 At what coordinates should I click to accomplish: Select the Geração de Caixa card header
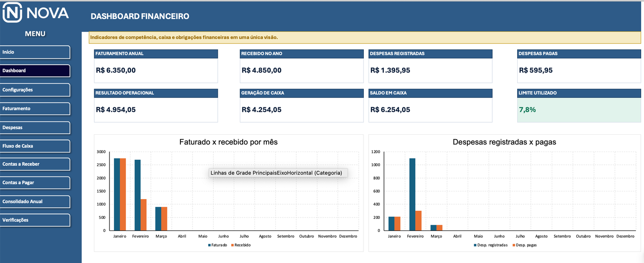click(302, 93)
